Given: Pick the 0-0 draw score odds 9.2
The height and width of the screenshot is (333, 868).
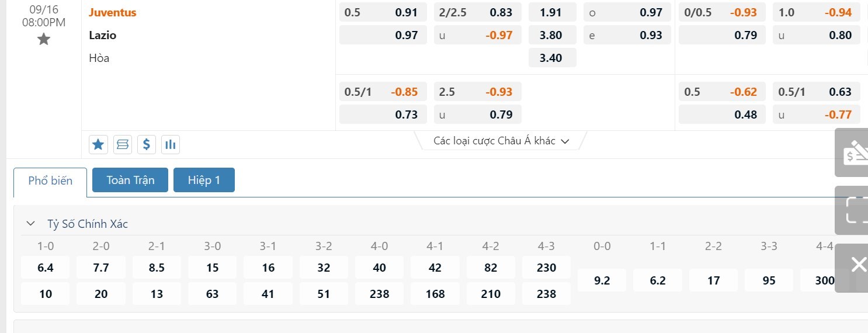Looking at the screenshot, I should pyautogui.click(x=602, y=280).
